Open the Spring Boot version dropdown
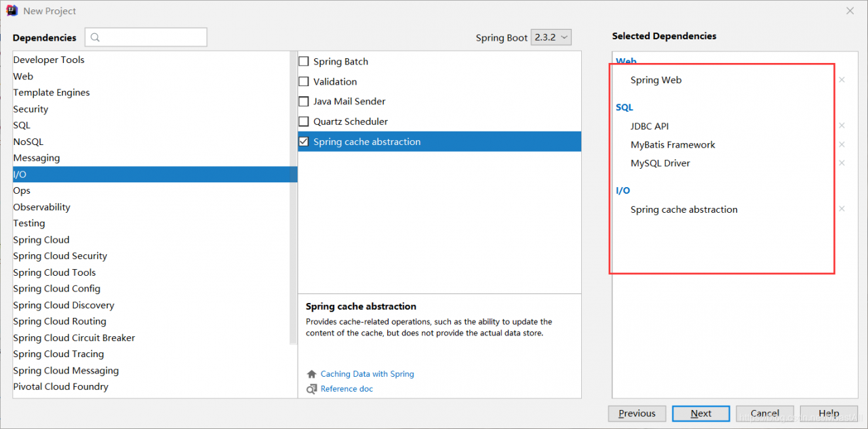 click(551, 37)
